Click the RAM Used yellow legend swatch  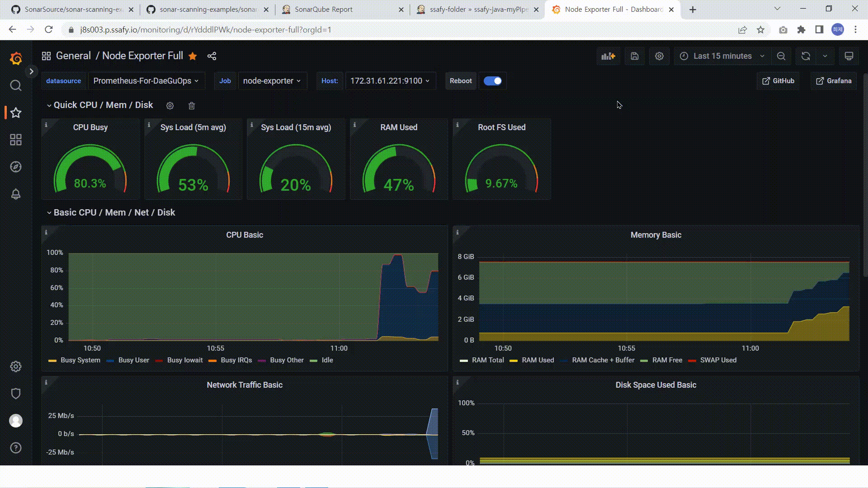coord(513,361)
